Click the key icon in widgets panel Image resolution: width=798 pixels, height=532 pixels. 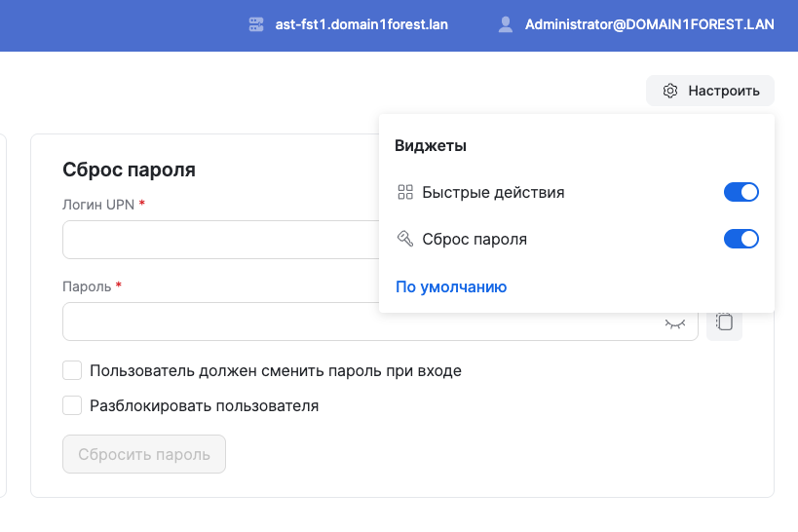[405, 239]
